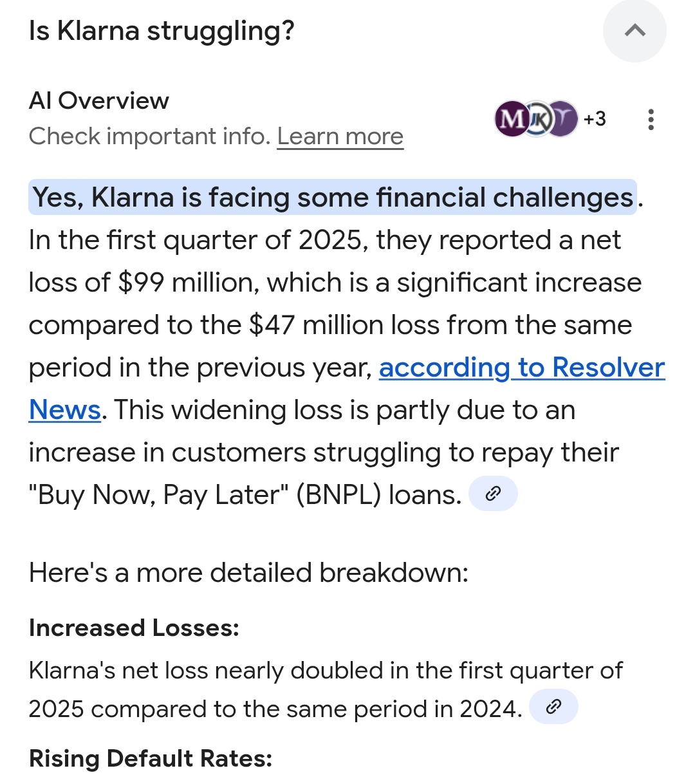Follow the "according to Resolver News" link
Viewport: 695px width, 784px height.
coord(521,368)
